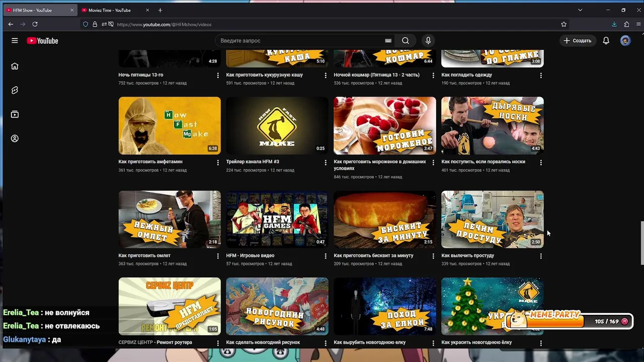This screenshot has height=362, width=644.
Task: Click the browser address bar URL
Action: click(x=164, y=24)
